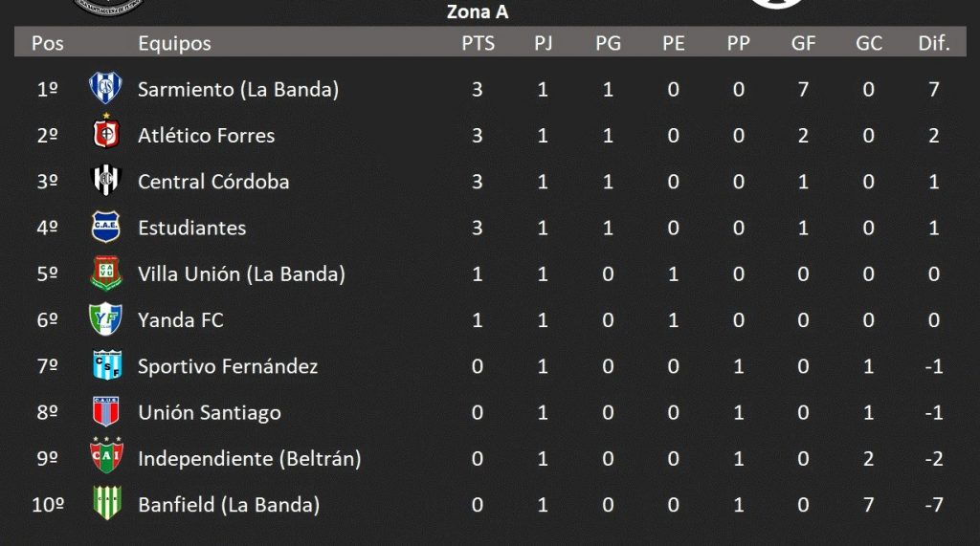This screenshot has width=980, height=546.
Task: Click the Independiente (Beltrán) CAI crest
Action: pos(106,456)
